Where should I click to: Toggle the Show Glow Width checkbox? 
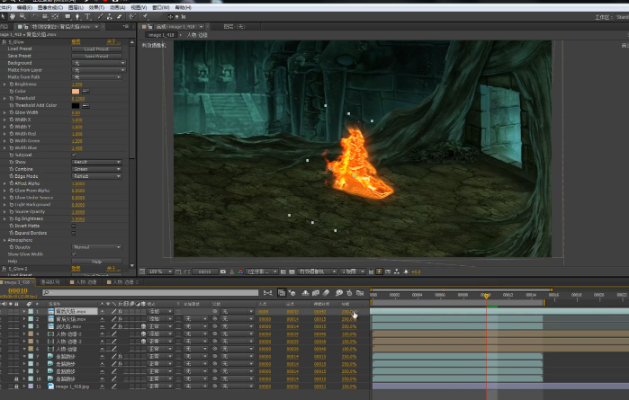[x=73, y=253]
